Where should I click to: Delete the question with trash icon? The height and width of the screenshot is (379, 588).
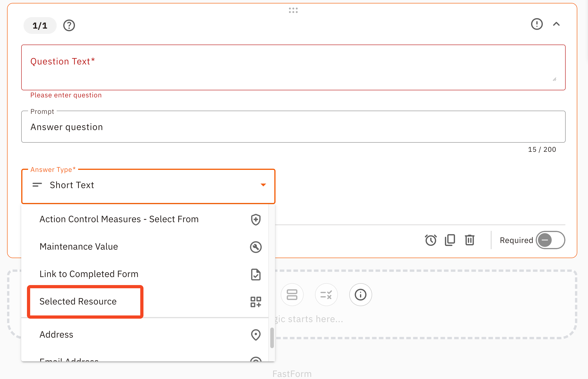pos(469,240)
